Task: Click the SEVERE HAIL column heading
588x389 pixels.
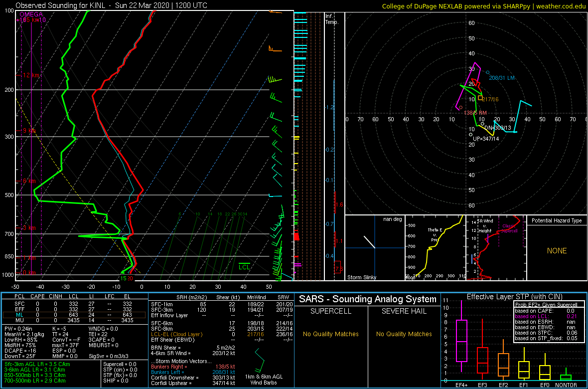Action: [x=404, y=312]
